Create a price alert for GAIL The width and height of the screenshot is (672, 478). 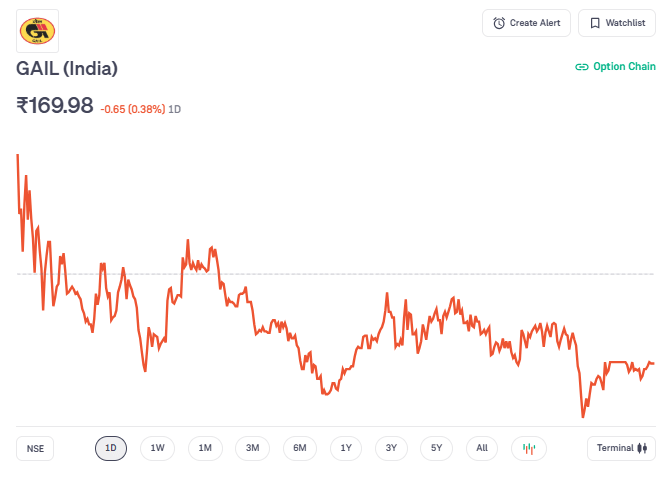point(527,23)
